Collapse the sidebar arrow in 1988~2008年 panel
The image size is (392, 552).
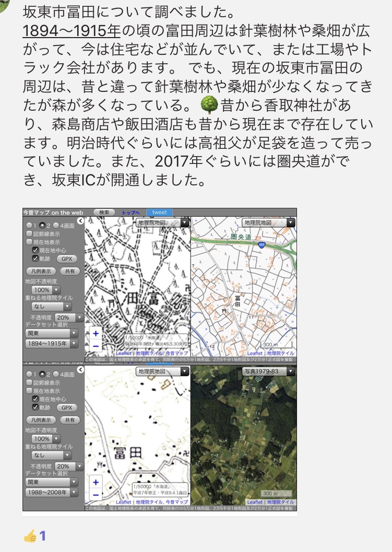coord(80,370)
